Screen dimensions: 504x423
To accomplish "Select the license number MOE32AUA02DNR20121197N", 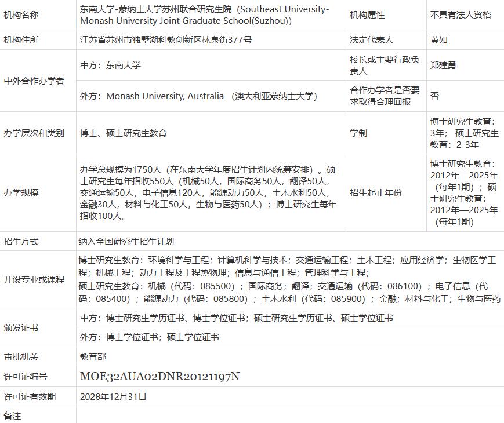I will [x=159, y=376].
